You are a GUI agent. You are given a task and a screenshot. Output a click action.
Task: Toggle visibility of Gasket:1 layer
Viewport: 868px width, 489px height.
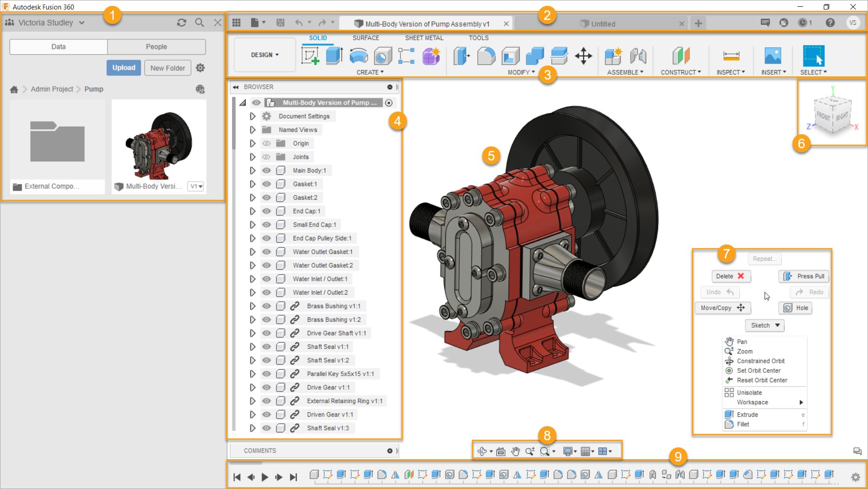coord(266,183)
